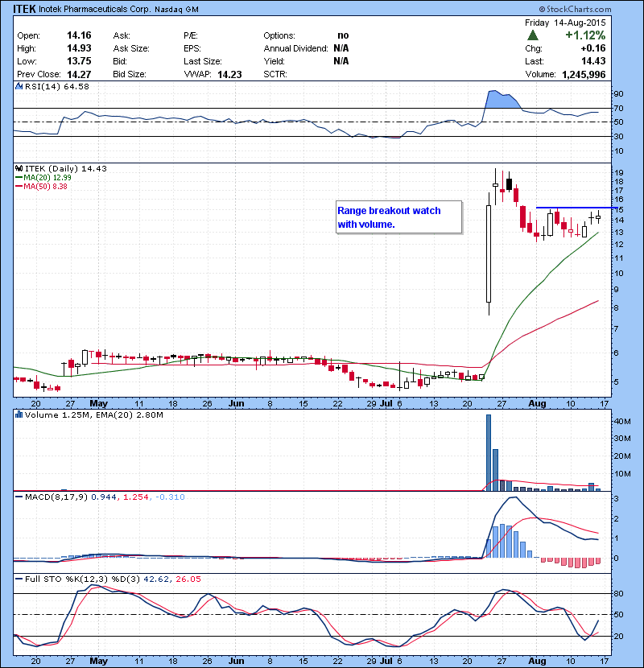Click the +1.12% percentage change
Viewport: 644px width, 668px height.
click(585, 35)
